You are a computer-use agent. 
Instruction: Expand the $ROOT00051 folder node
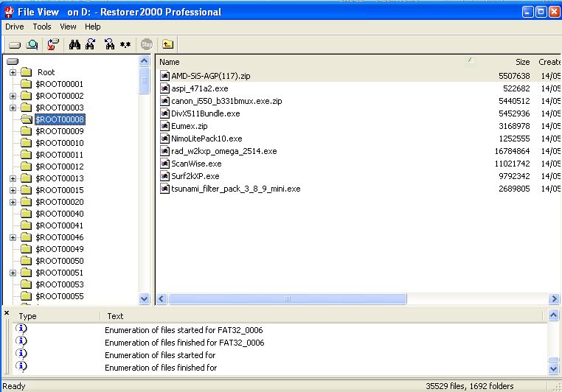pyautogui.click(x=13, y=273)
